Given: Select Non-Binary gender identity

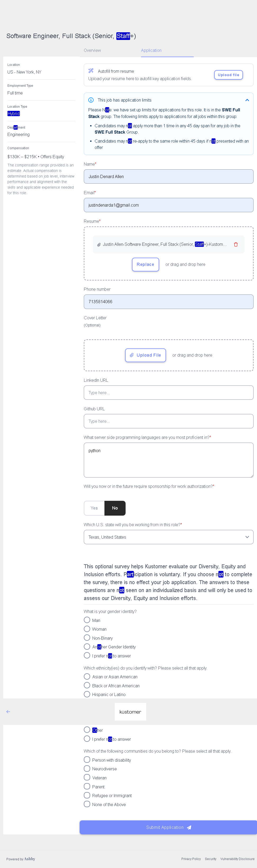Looking at the screenshot, I should pos(87,638).
